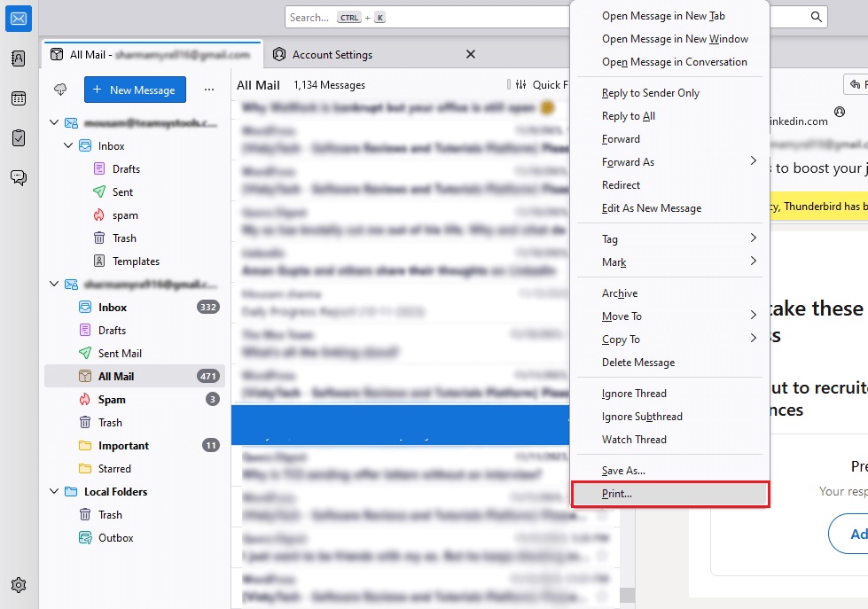868x609 pixels.
Task: Click the global search field
Action: pyautogui.click(x=427, y=17)
